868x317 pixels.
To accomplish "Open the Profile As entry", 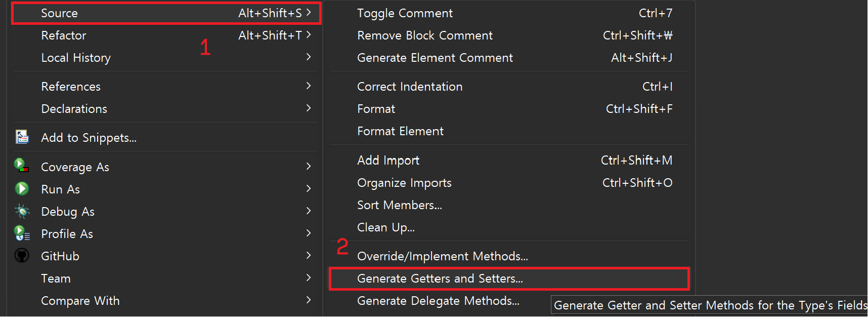I will [x=166, y=234].
